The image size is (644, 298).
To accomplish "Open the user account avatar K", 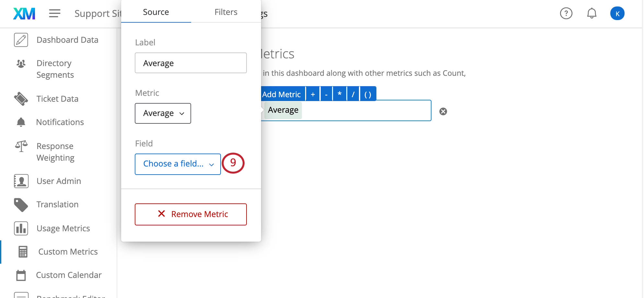I will point(617,13).
